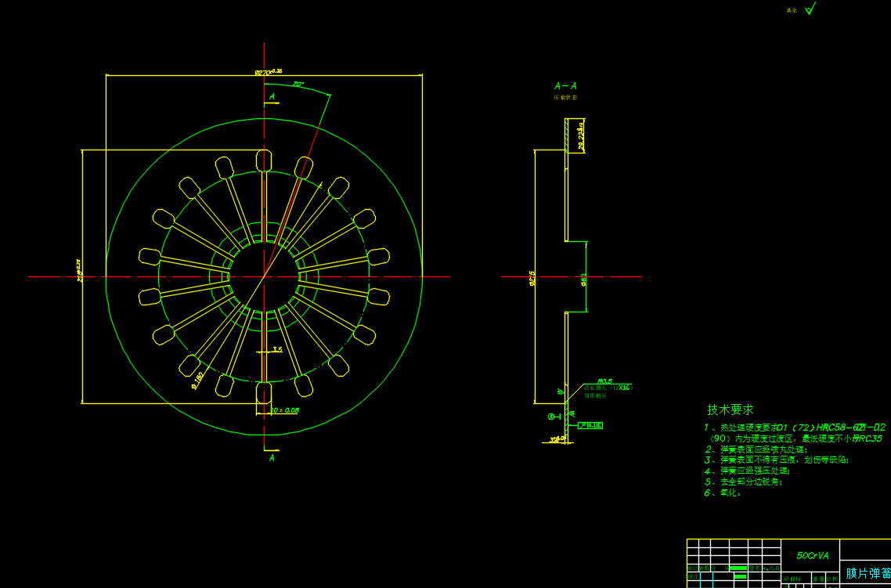Click the bottom section arrow labeled A
The width and height of the screenshot is (891, 588).
pos(272,456)
